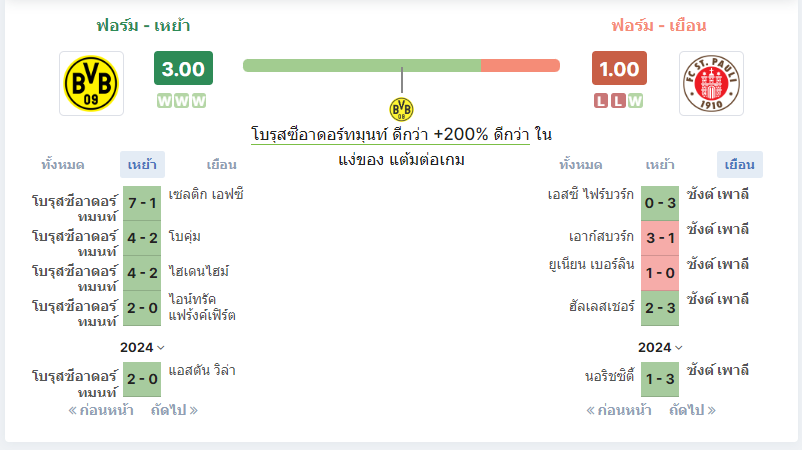This screenshot has width=802, height=450.
Task: Open the 3 - 1 Augsburg match score
Action: click(660, 238)
